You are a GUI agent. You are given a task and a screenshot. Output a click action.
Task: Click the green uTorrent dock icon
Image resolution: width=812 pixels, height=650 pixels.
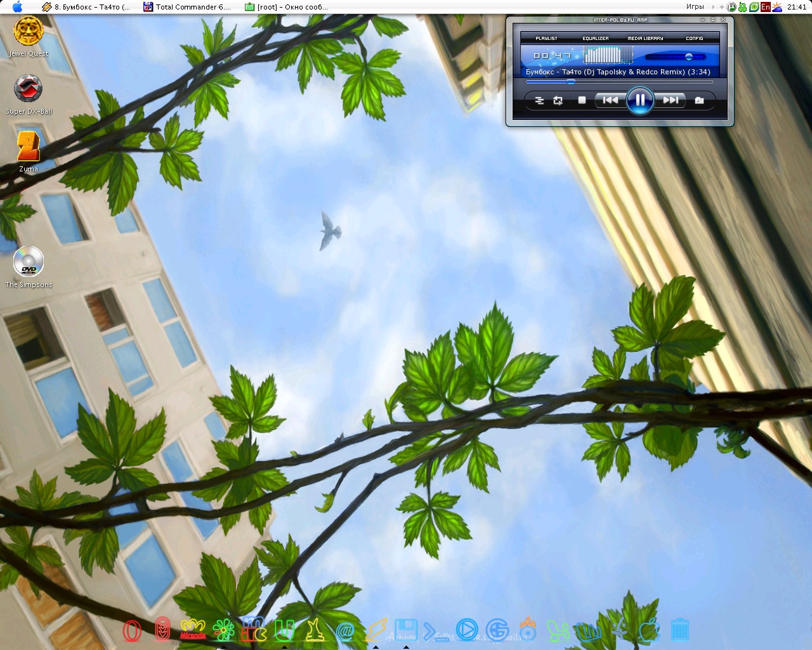[x=284, y=630]
